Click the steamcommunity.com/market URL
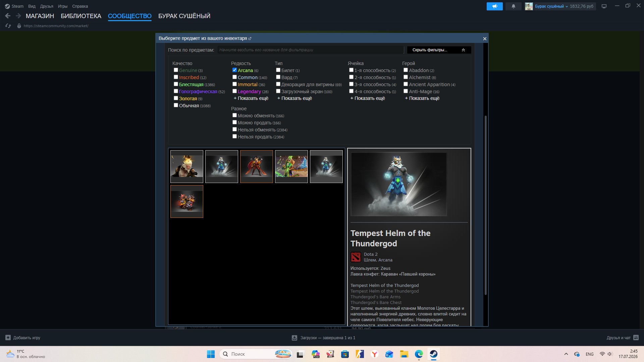Screen dimensions: 644x362 pyautogui.click(x=56, y=26)
